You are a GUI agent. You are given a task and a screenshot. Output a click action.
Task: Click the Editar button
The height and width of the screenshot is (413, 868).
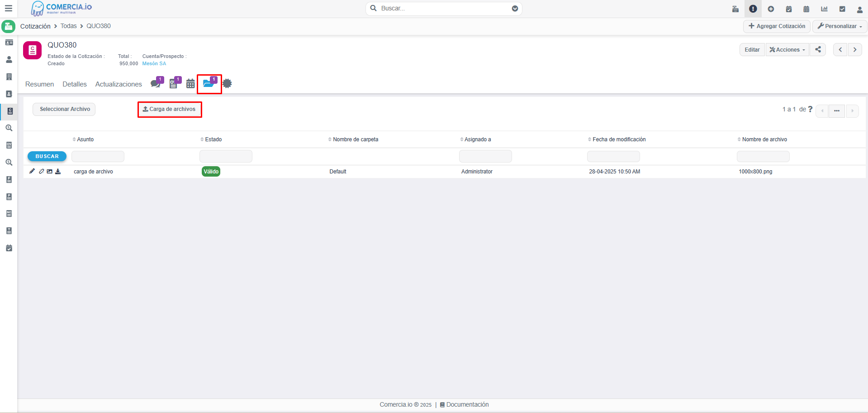pos(752,50)
